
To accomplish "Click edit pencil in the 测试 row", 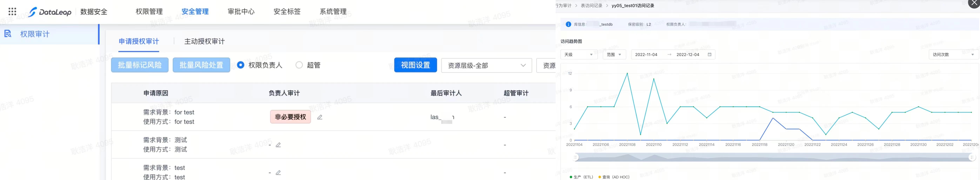I will (278, 145).
